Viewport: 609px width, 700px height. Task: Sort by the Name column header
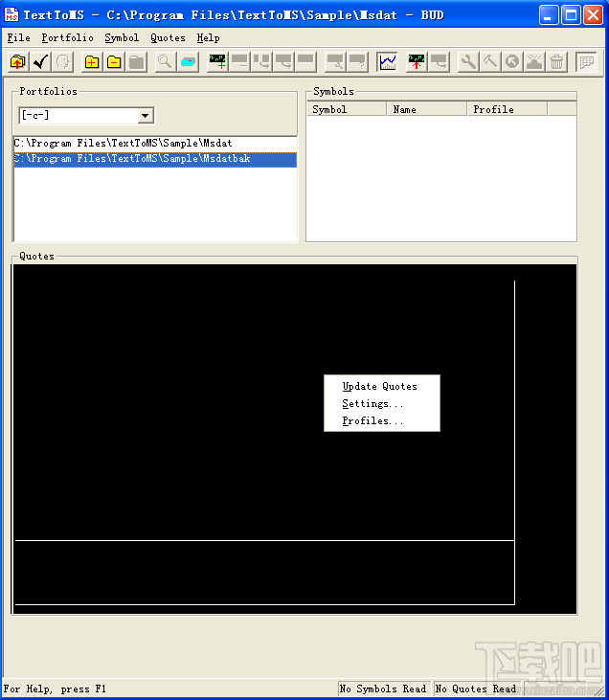coord(427,109)
